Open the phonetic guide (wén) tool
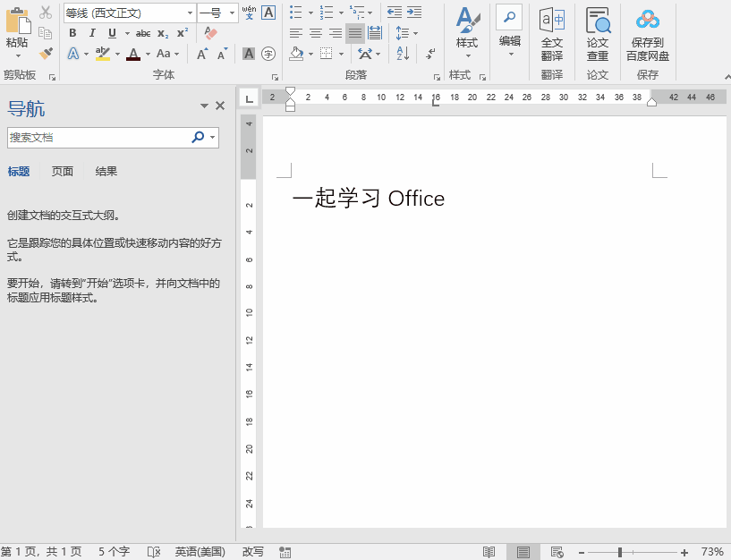This screenshot has height=560, width=731. pos(249,13)
